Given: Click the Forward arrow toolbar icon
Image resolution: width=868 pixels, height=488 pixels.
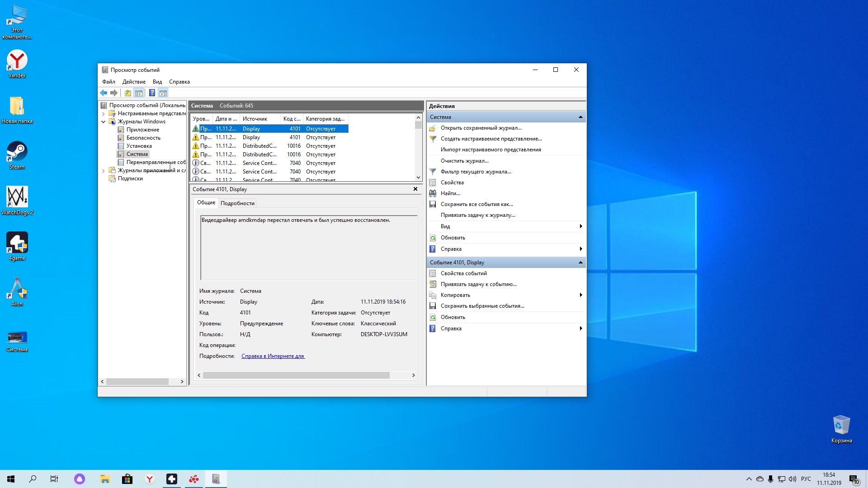Looking at the screenshot, I should (114, 93).
